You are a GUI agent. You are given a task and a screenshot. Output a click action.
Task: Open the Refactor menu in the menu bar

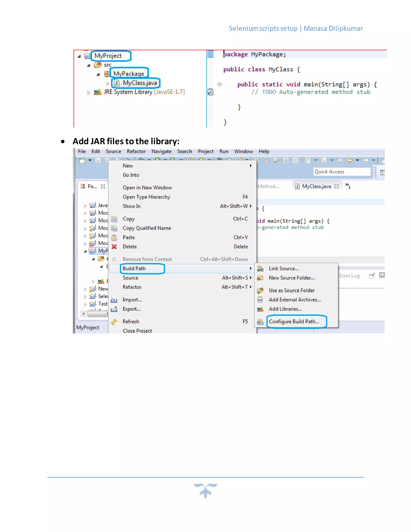pyautogui.click(x=136, y=151)
